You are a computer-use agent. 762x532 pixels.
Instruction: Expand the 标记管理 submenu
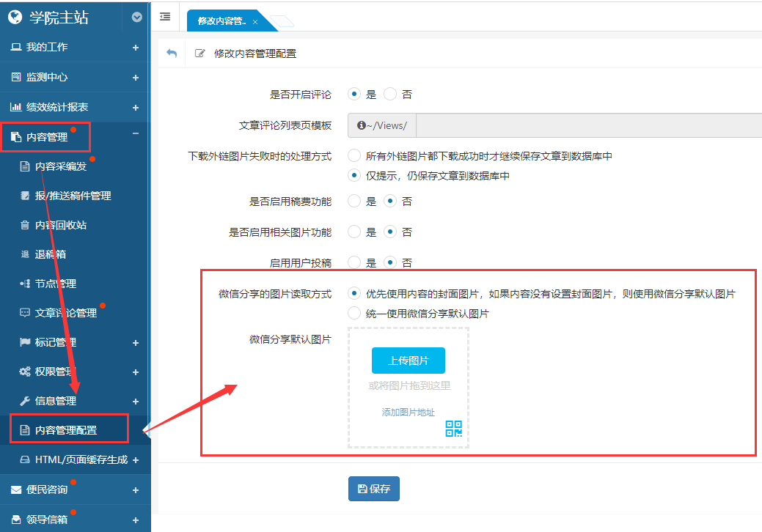pos(135,342)
